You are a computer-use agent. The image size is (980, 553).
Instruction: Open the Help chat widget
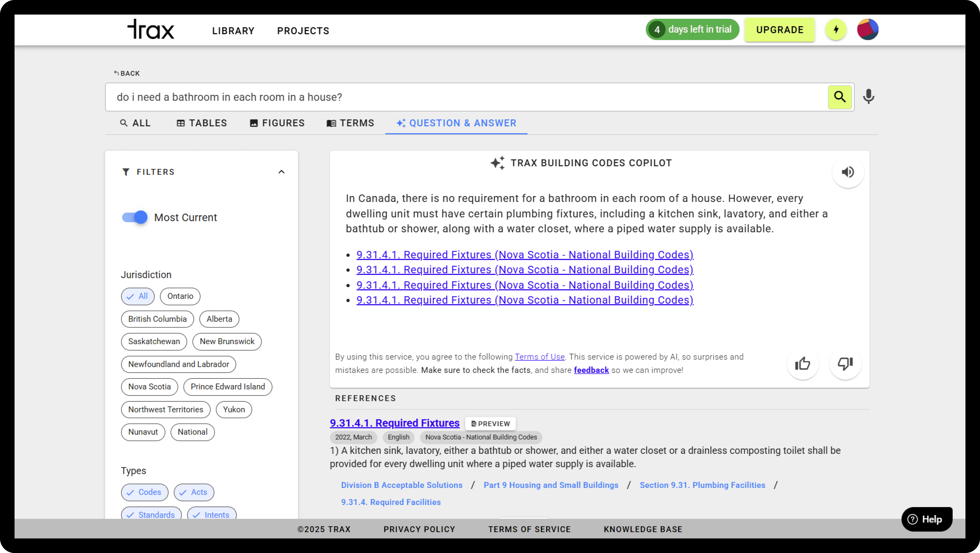[927, 519]
